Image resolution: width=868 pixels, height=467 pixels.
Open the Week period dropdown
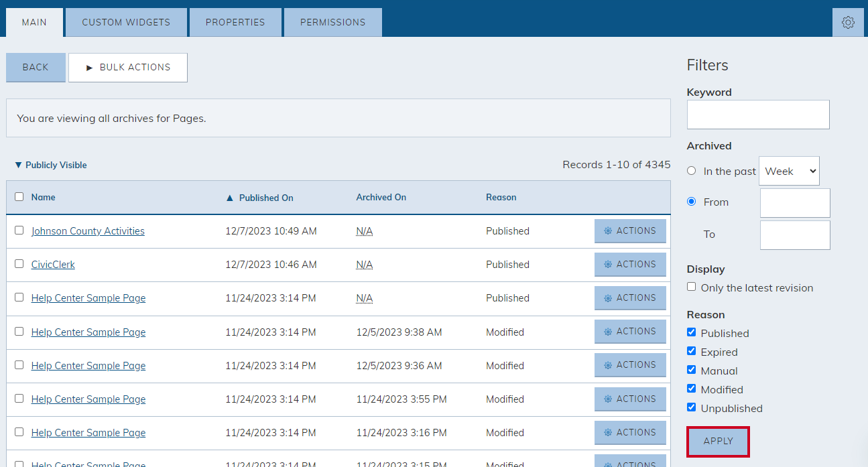coord(789,171)
